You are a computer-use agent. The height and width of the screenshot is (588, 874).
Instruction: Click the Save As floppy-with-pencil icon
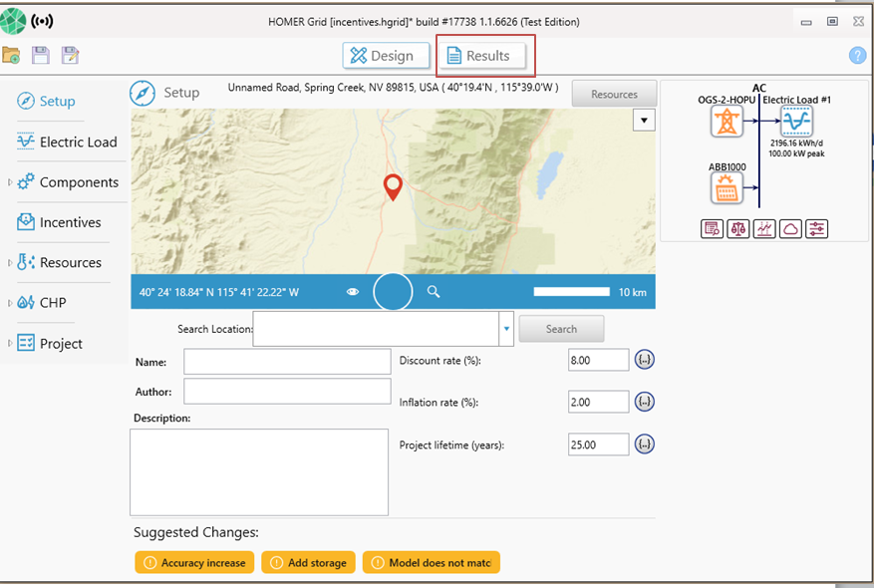(70, 56)
